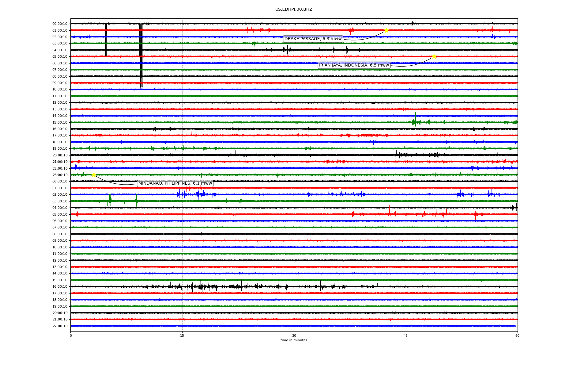The width and height of the screenshot is (588, 368).
Task: Click the first 00:00:10 time label at the top
Action: coord(60,24)
